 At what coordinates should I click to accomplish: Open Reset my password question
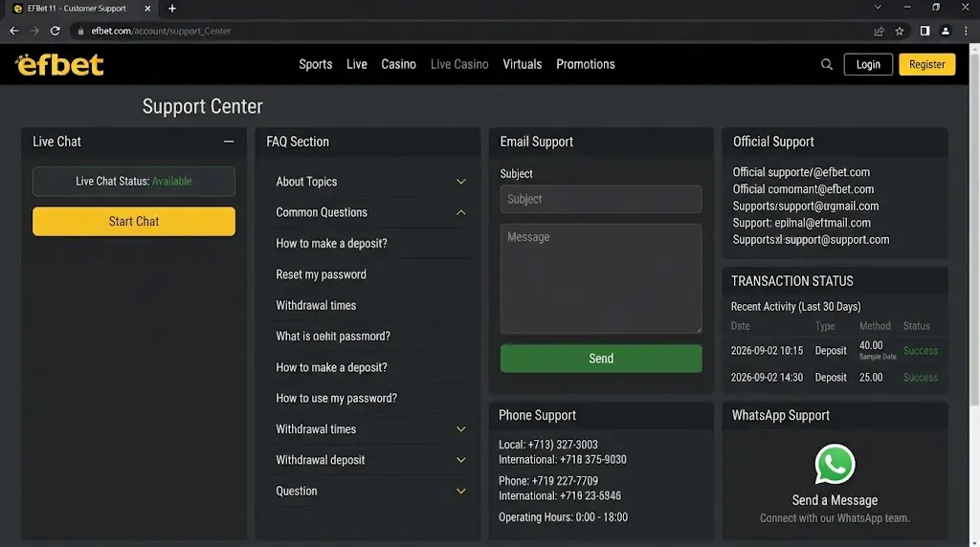pos(322,274)
